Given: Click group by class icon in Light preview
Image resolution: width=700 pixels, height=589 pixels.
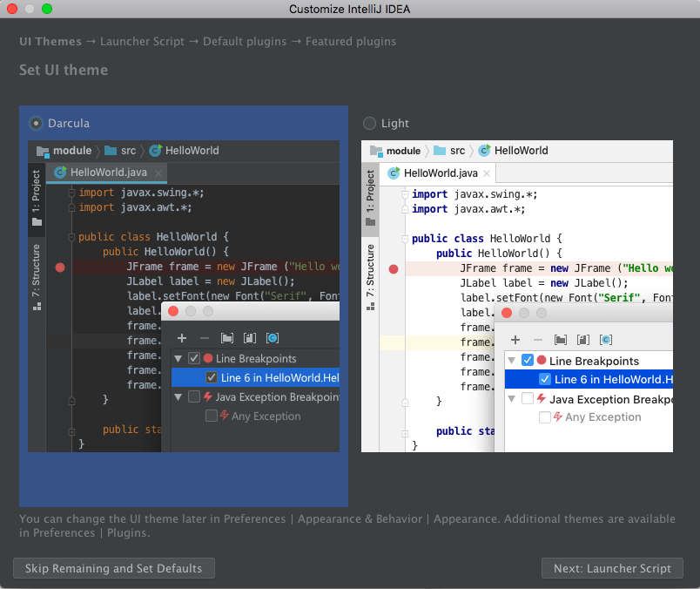Looking at the screenshot, I should pyautogui.click(x=606, y=340).
